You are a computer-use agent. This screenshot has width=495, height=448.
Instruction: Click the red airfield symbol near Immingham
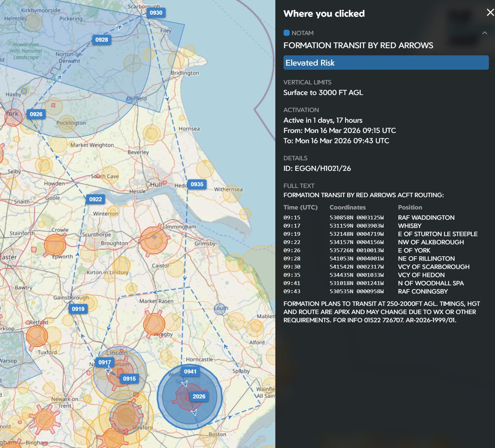154,239
